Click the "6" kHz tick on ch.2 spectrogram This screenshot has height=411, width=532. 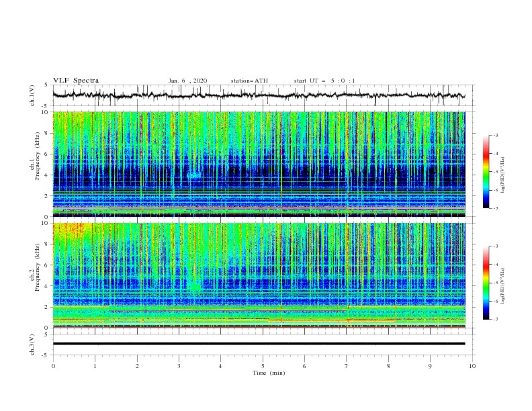click(47, 265)
